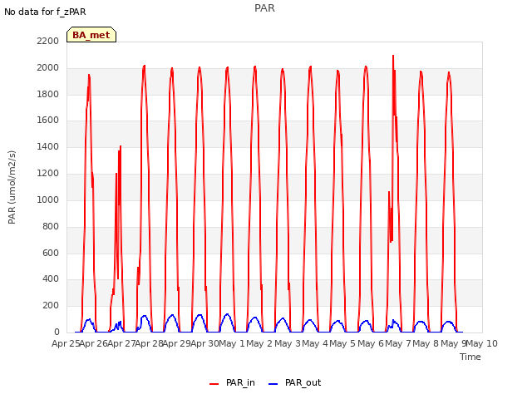Click the PAR chart title
The image size is (532, 399).
click(x=264, y=8)
